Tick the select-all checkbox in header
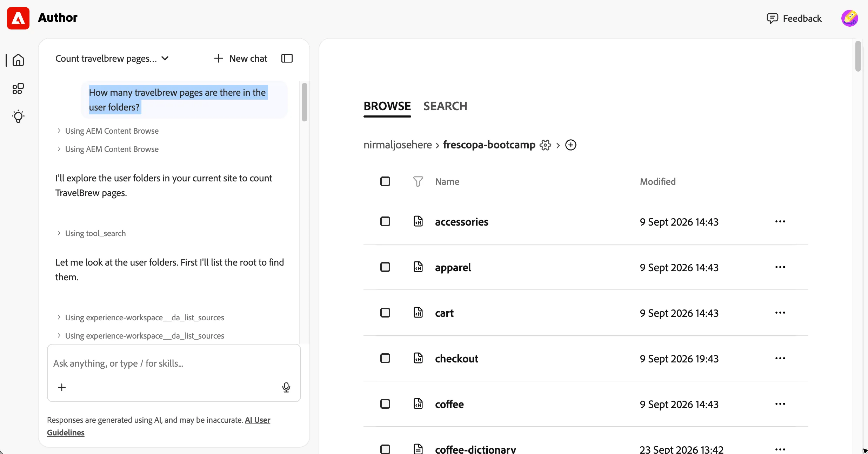 (x=385, y=181)
